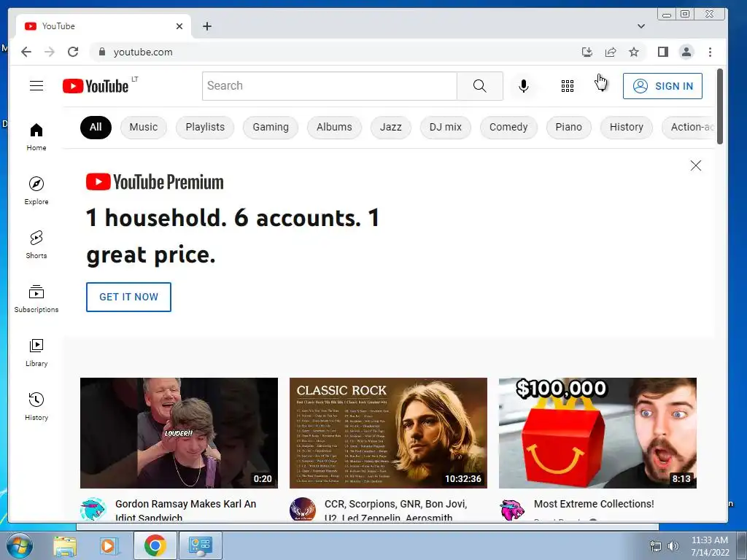Click the magnifier search button
The image size is (747, 560).
click(x=480, y=86)
